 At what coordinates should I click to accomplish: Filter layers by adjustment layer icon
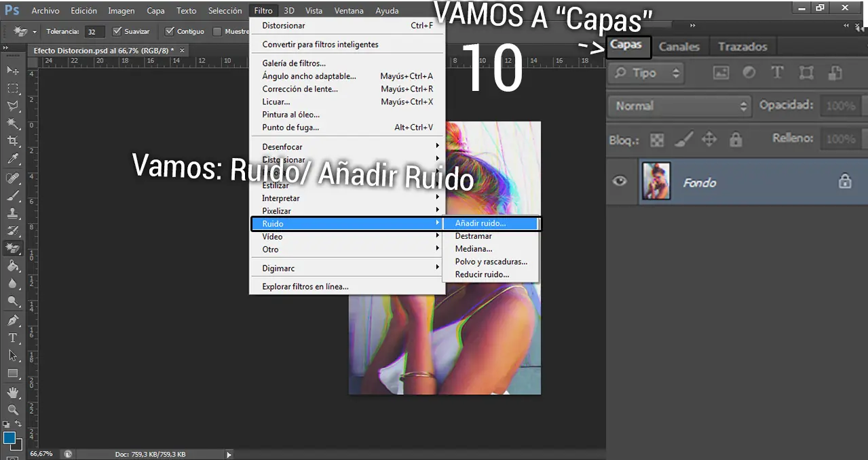(749, 73)
